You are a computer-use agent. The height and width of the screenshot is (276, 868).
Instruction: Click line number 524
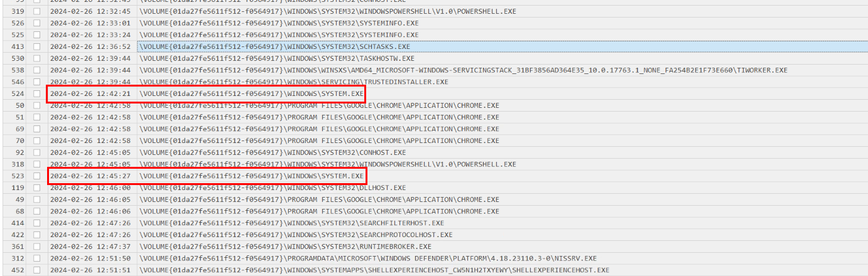coord(18,93)
